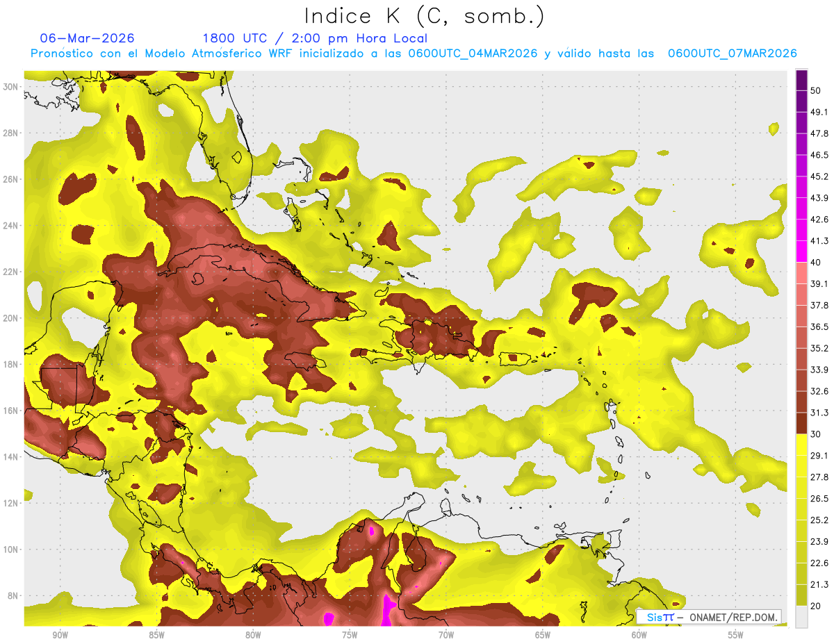The image size is (834, 644).
Task: Click the colorbar value '21.3'
Action: 819,585
